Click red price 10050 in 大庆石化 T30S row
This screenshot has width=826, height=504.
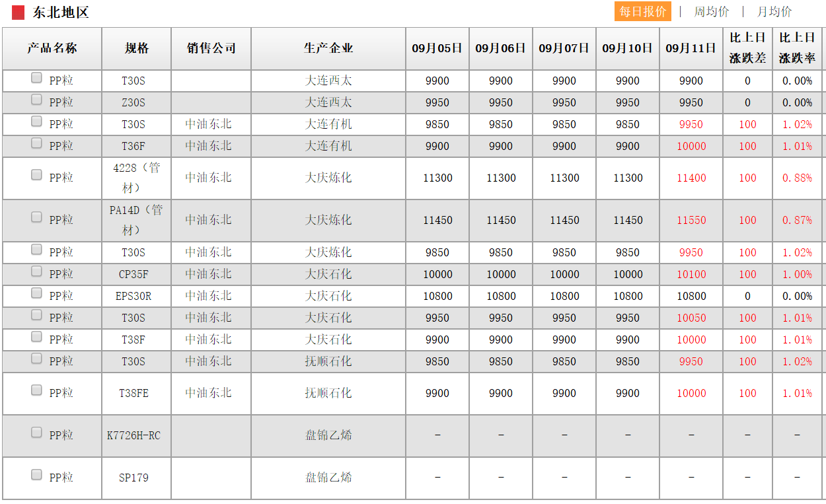[691, 318]
